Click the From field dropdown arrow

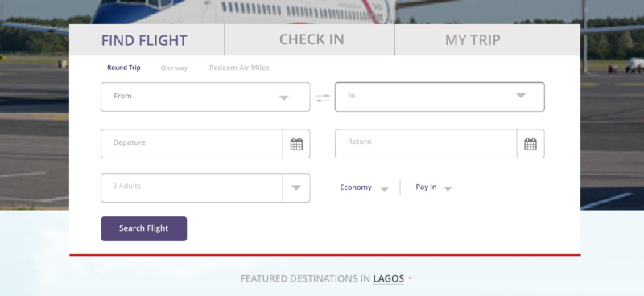(284, 97)
